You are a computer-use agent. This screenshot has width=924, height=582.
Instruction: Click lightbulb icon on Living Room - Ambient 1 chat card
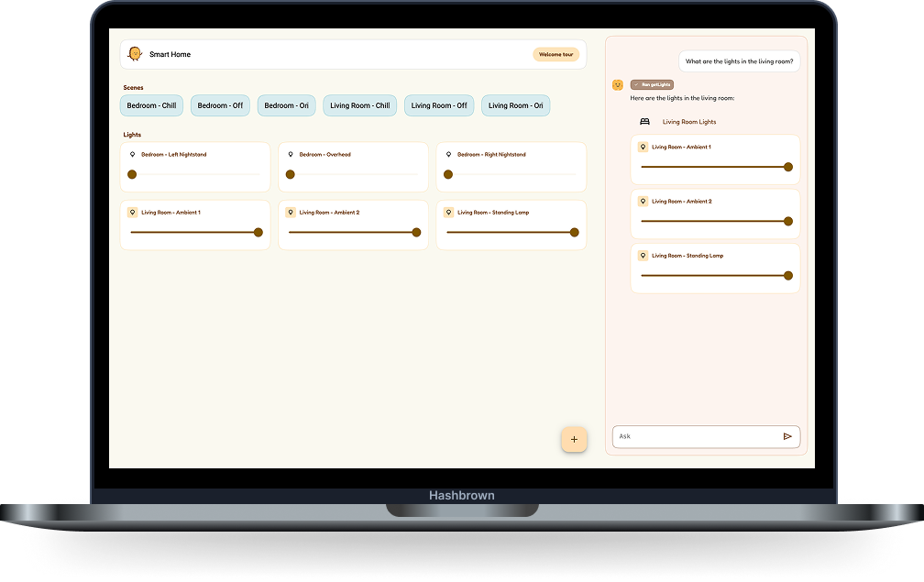tap(642, 146)
